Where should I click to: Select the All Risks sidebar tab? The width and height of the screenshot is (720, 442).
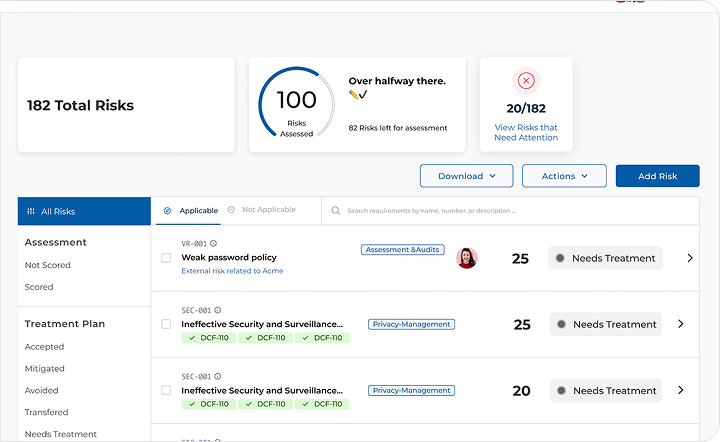(x=84, y=211)
